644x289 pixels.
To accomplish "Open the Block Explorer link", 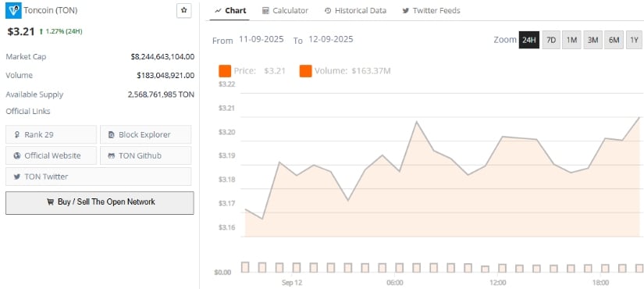I will (145, 134).
